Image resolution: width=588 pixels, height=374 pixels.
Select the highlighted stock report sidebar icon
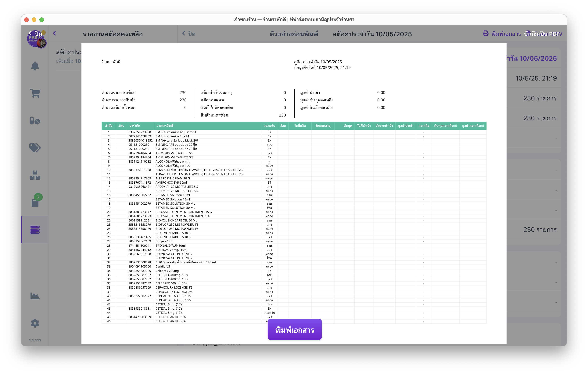coord(35,230)
